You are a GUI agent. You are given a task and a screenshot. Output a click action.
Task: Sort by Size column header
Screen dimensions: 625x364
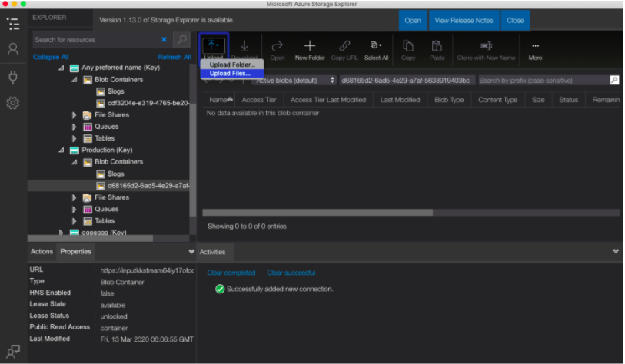[x=538, y=100]
